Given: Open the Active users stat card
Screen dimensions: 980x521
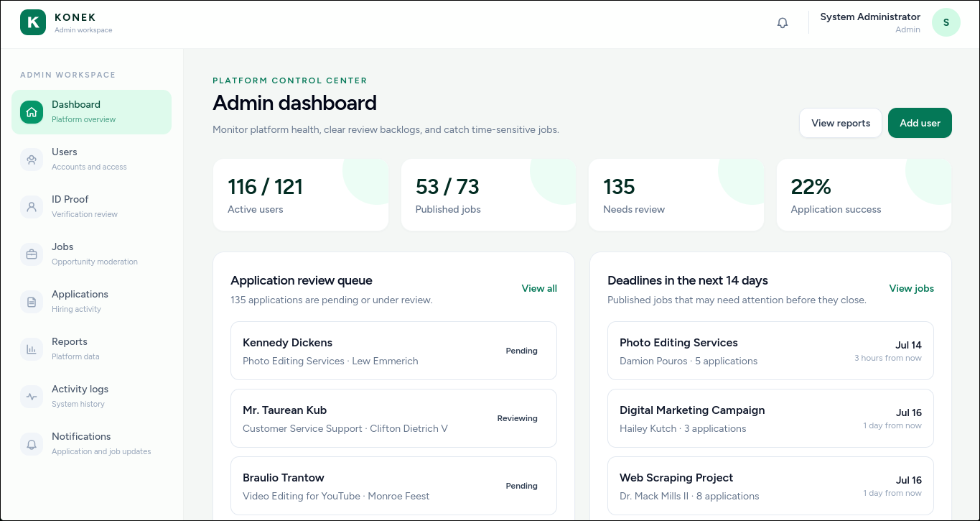Looking at the screenshot, I should point(301,195).
